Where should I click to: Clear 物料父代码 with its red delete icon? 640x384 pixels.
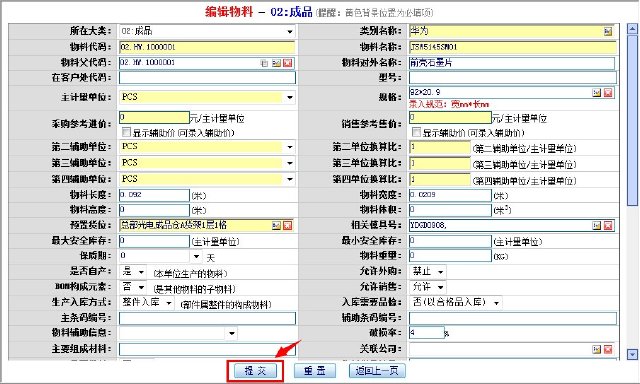[287, 63]
